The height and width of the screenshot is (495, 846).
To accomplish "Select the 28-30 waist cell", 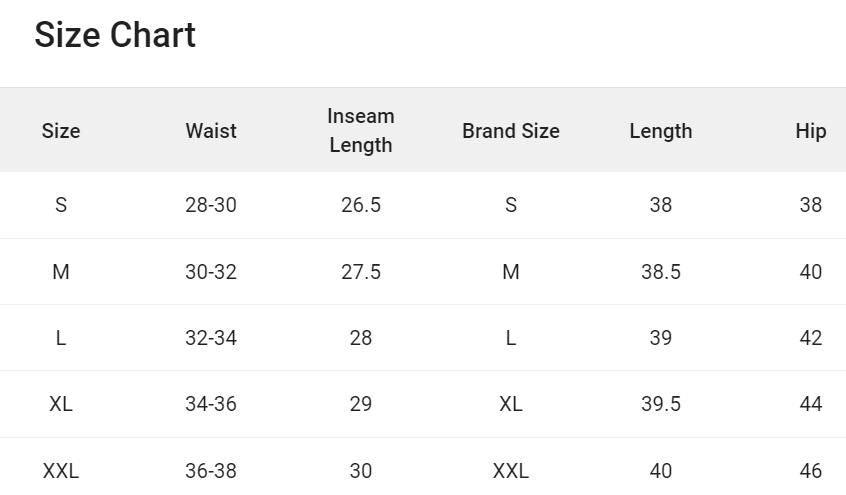I will click(x=211, y=205).
